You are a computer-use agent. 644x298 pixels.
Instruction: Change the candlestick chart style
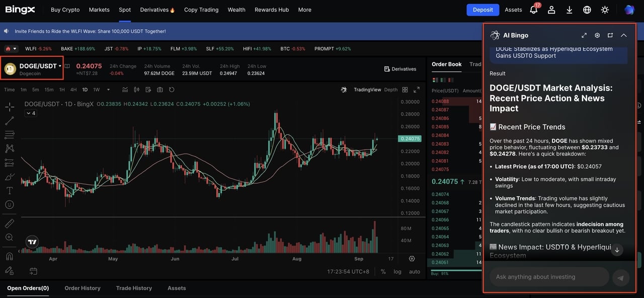click(136, 90)
